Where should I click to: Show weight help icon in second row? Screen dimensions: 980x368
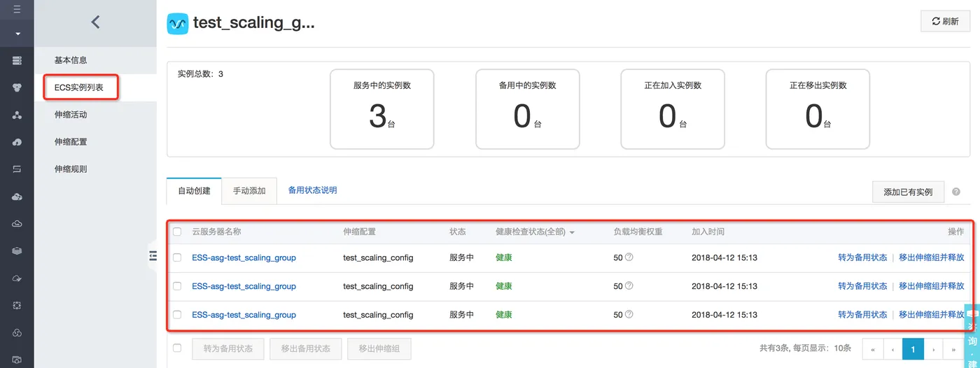click(629, 286)
